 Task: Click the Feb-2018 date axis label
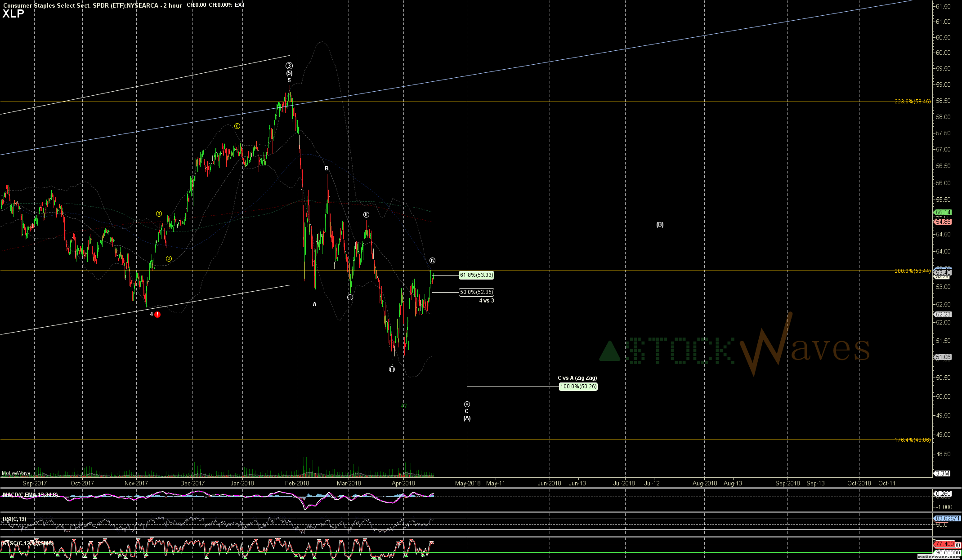(297, 484)
